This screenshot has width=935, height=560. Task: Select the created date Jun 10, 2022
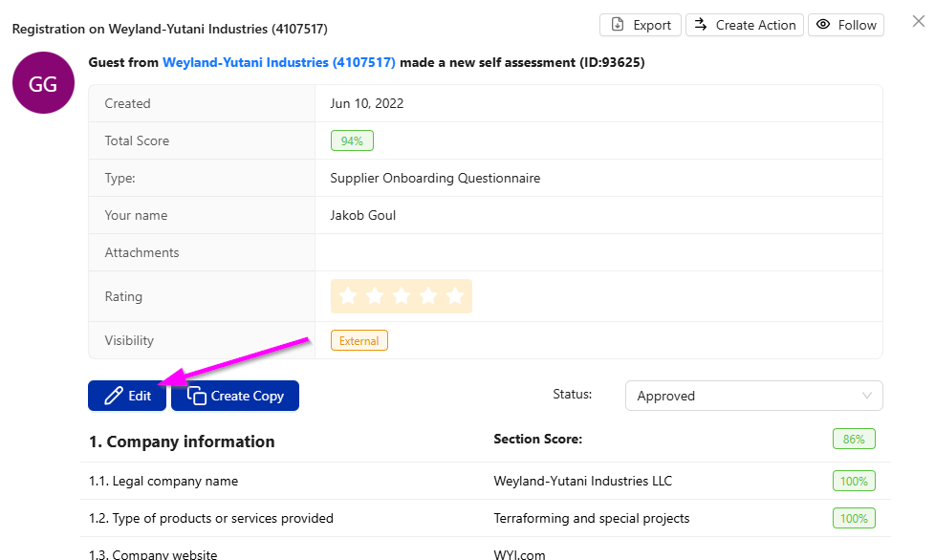(x=367, y=103)
